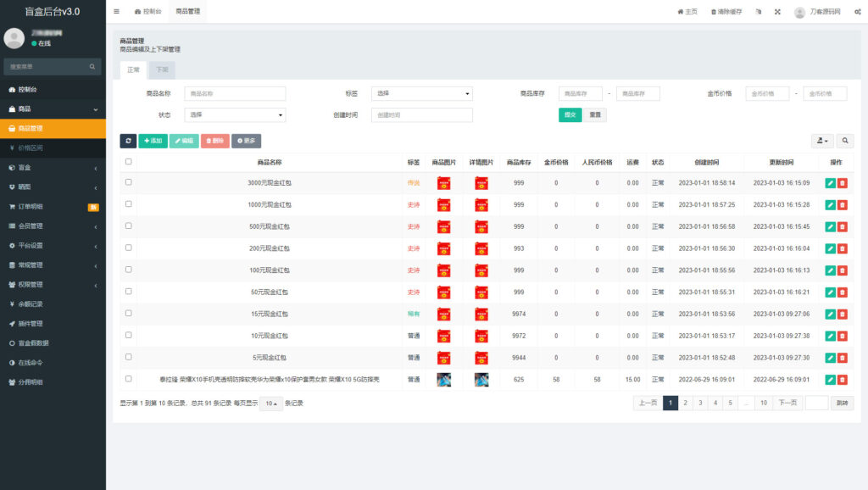The height and width of the screenshot is (490, 868).
Task: Click edit icon for 3000元现金红包 row
Action: pyautogui.click(x=830, y=182)
